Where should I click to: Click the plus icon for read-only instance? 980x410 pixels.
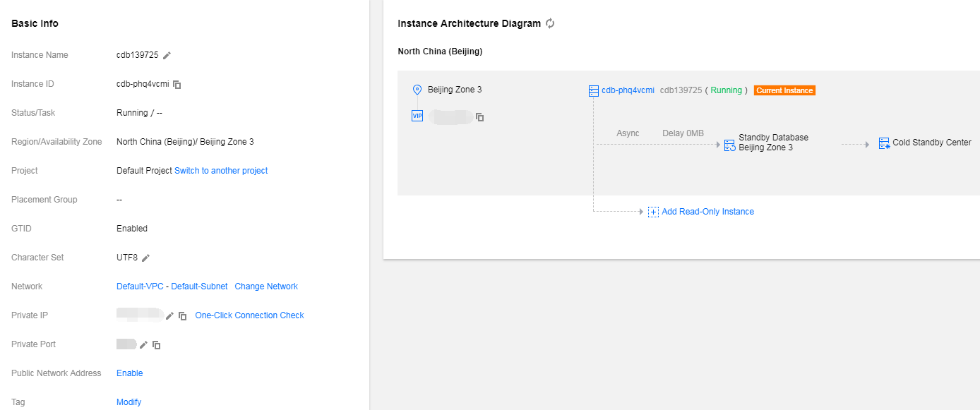point(653,212)
